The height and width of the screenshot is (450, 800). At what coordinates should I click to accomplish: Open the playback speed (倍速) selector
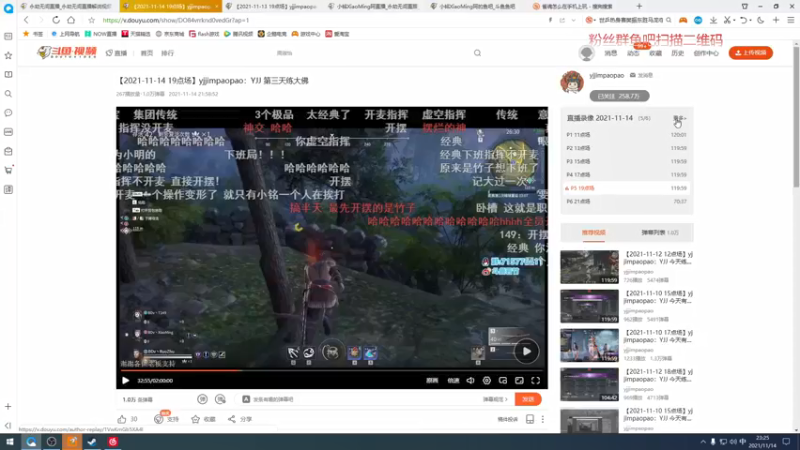click(x=453, y=380)
